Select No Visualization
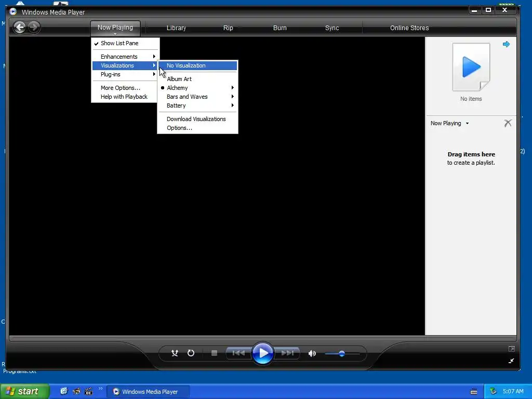The width and height of the screenshot is (532, 399). click(198, 65)
